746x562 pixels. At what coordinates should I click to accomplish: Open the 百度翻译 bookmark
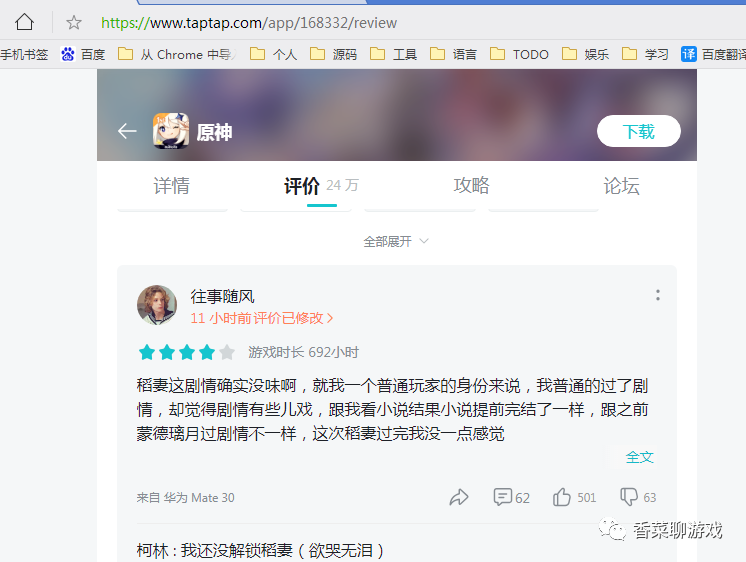(x=713, y=55)
